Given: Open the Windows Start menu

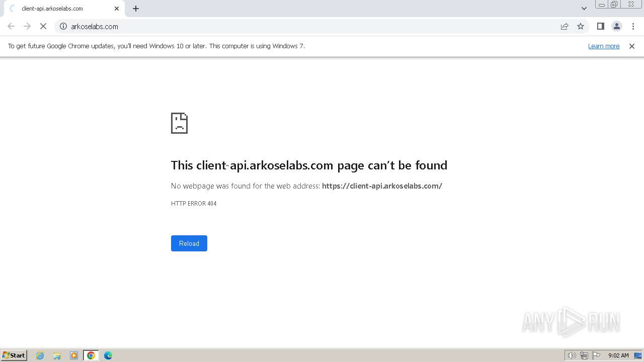Looking at the screenshot, I should coord(14,355).
